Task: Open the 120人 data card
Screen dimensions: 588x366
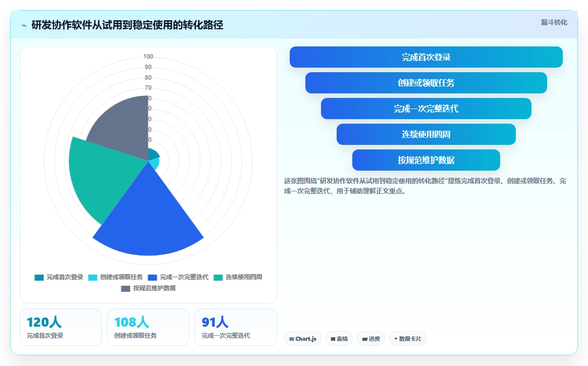Action: tap(61, 327)
